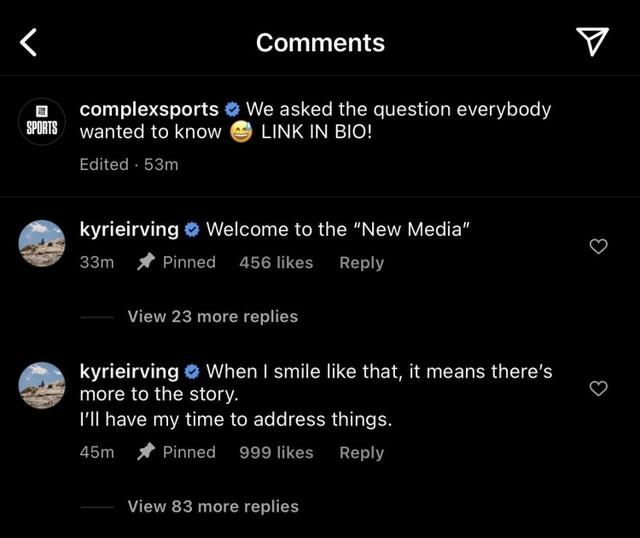Like the "New Media" comment heart

point(598,246)
